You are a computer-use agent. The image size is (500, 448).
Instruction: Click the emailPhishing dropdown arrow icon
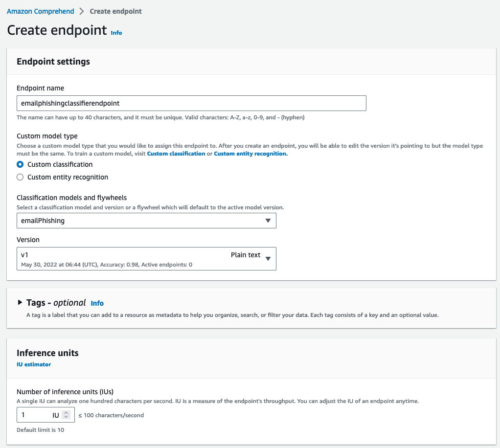268,221
